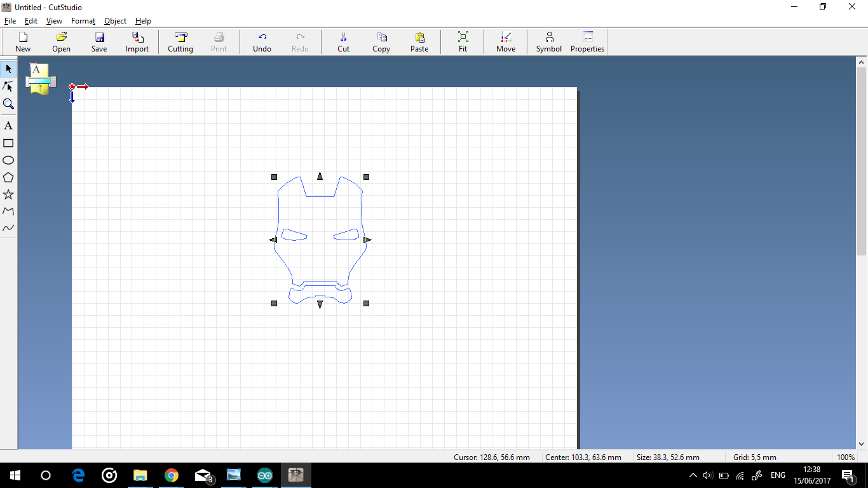This screenshot has height=488, width=868.
Task: Click the cutter machine icon above canvas
Action: pyautogui.click(x=41, y=79)
